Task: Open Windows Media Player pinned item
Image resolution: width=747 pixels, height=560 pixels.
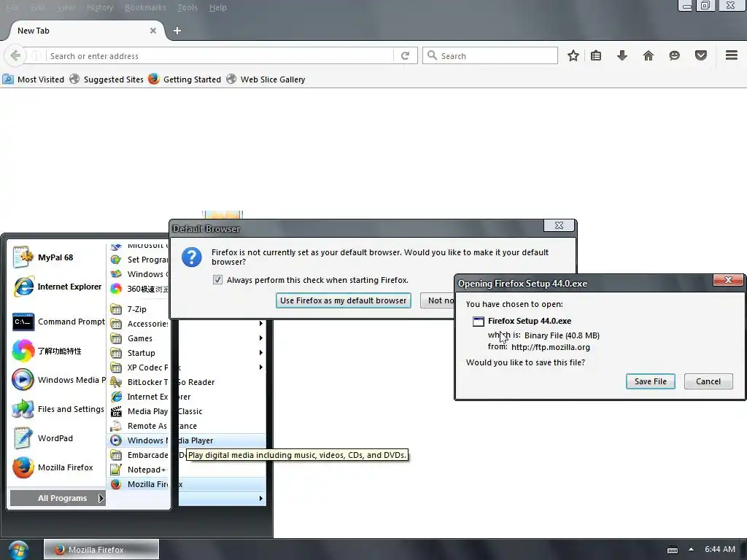Action: click(x=57, y=380)
